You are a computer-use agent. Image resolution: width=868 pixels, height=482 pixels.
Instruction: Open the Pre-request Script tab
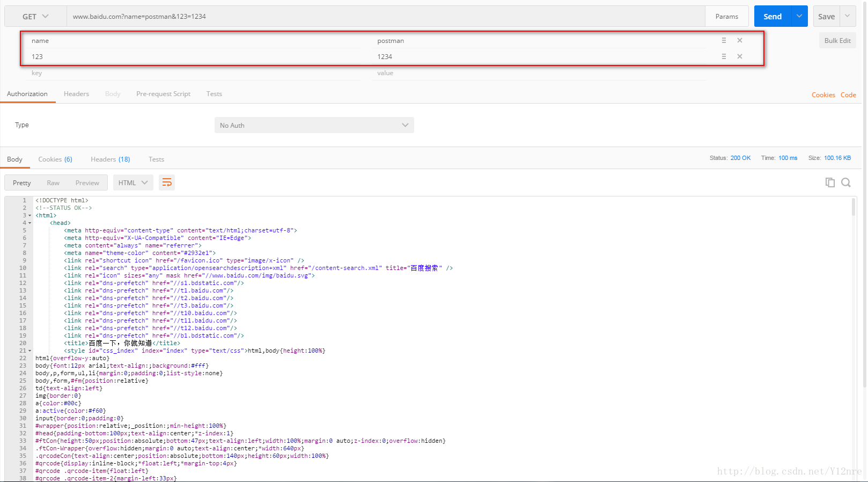pos(163,94)
